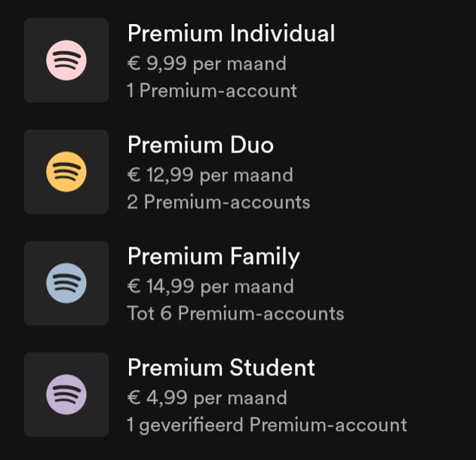Click the blue Spotify logo icon

66,284
